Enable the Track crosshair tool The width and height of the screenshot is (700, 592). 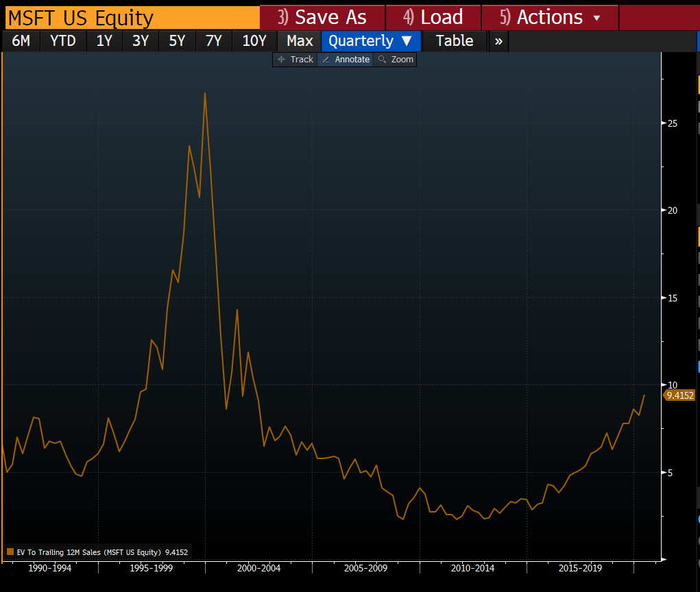click(x=295, y=60)
